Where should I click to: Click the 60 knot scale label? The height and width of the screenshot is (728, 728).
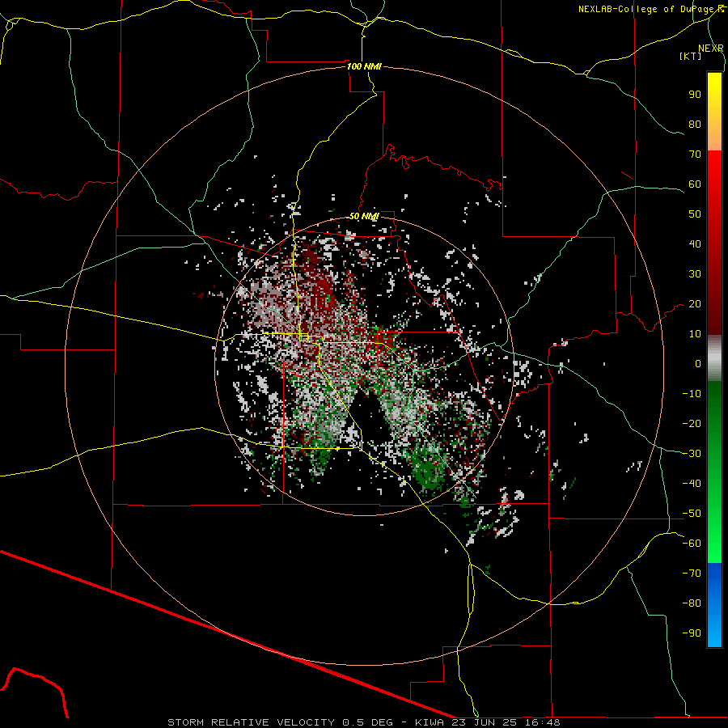[x=695, y=184]
